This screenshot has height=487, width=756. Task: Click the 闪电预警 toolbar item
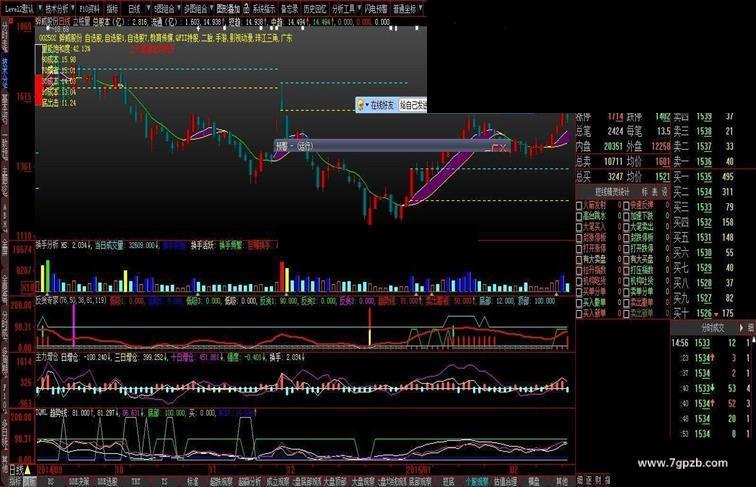[x=376, y=9]
